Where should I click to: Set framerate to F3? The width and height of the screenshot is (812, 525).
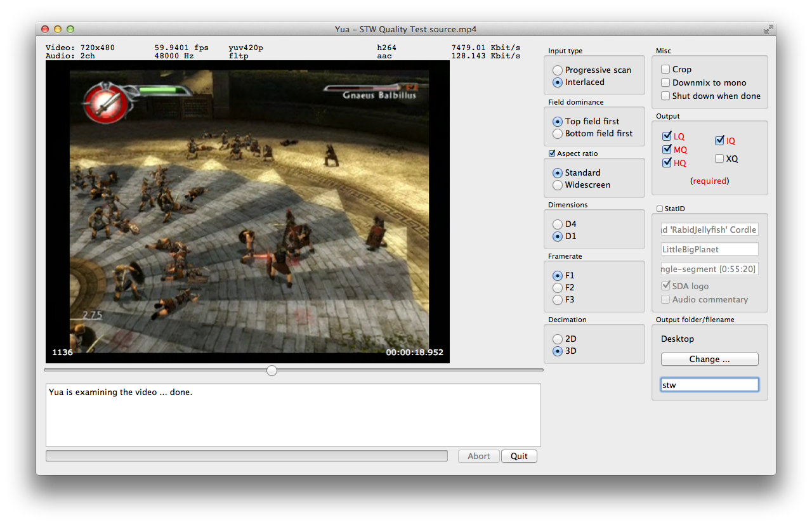[x=558, y=300]
